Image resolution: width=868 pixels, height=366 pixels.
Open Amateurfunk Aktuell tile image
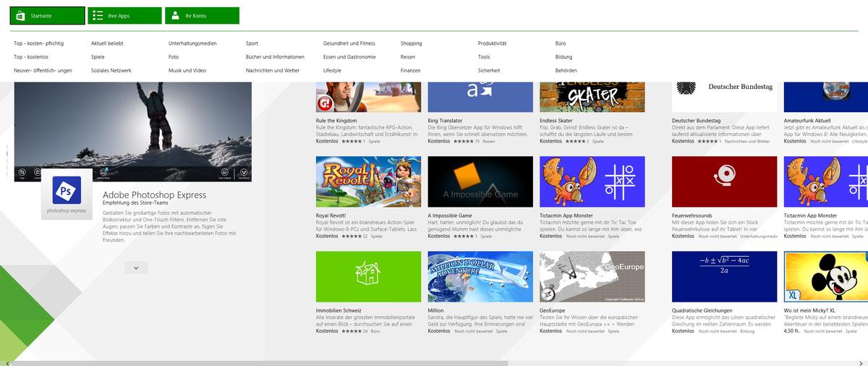coord(826,98)
